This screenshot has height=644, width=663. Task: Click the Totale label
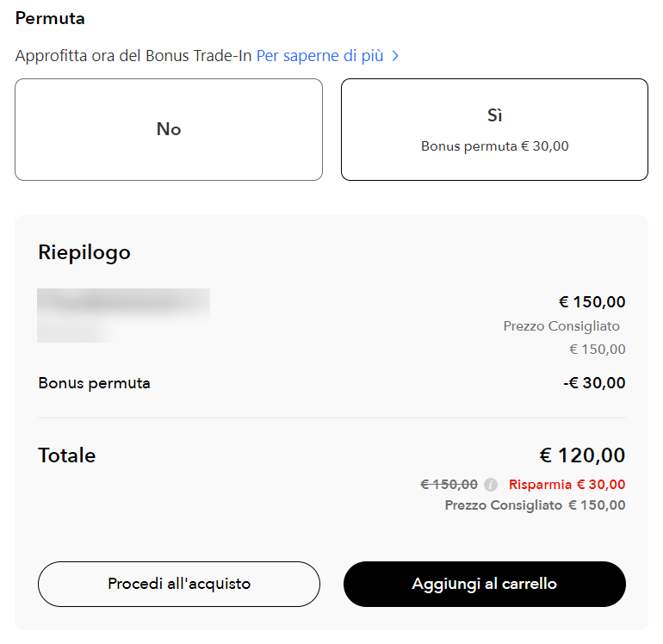pos(67,455)
